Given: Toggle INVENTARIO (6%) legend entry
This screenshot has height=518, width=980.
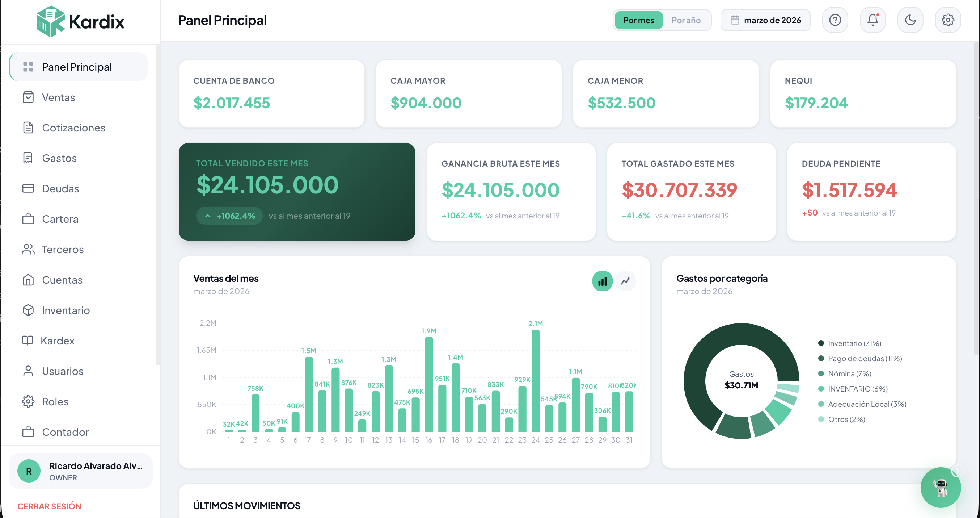Looking at the screenshot, I should [853, 389].
